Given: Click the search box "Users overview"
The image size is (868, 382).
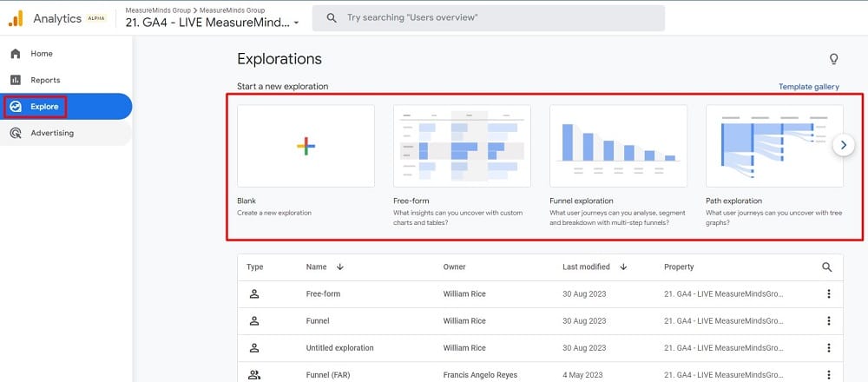Looking at the screenshot, I should [495, 17].
